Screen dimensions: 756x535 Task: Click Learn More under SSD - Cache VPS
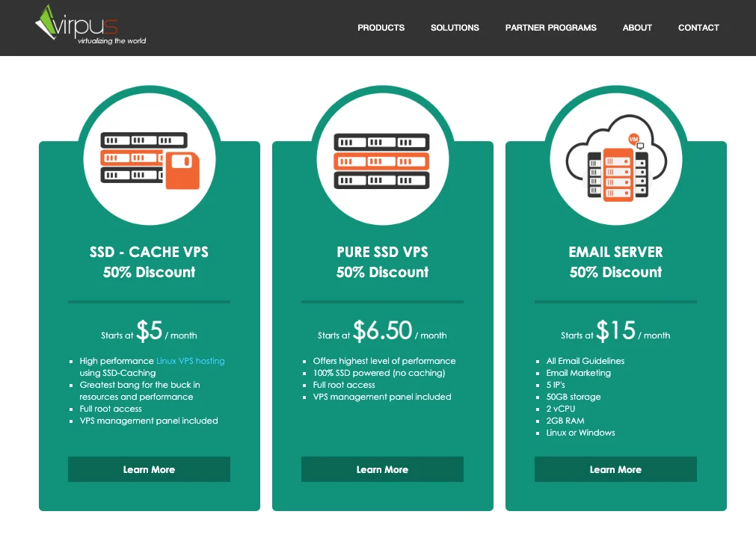tap(149, 469)
